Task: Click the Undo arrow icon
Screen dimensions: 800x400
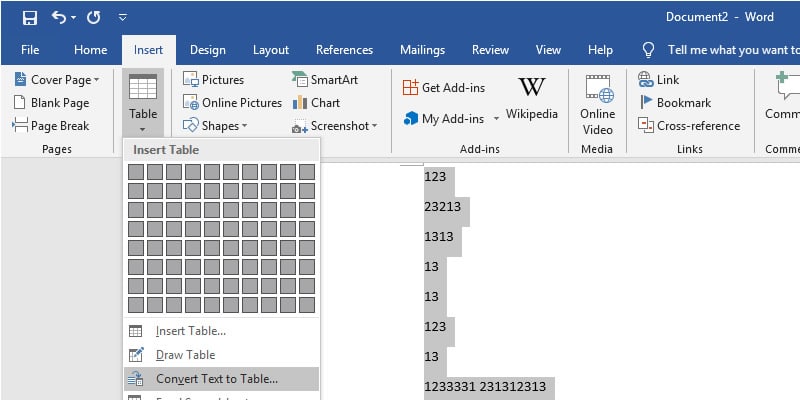Action: tap(59, 17)
